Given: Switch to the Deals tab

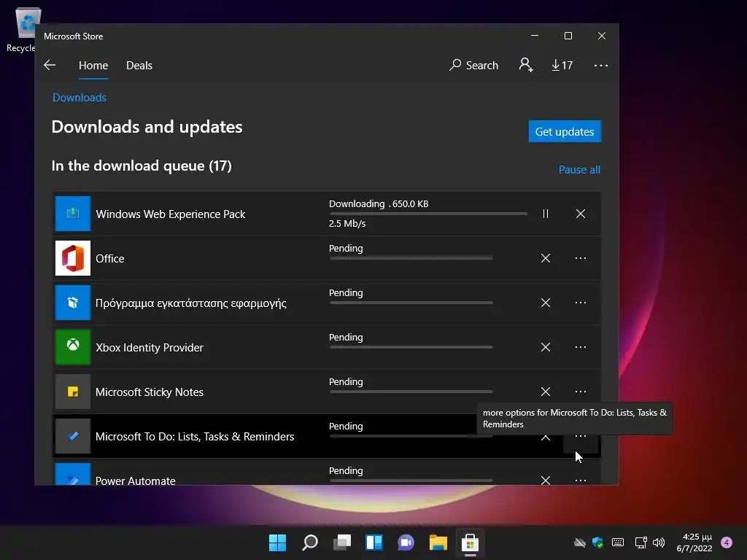Looking at the screenshot, I should (x=139, y=65).
